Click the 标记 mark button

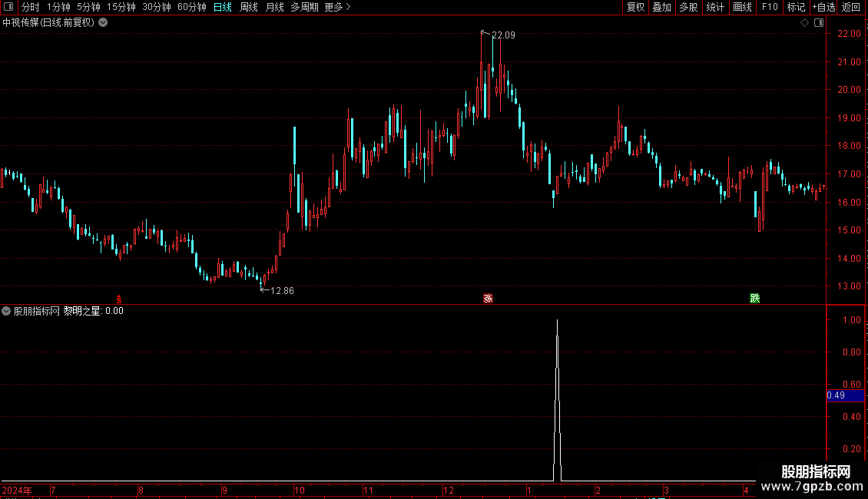(x=796, y=7)
